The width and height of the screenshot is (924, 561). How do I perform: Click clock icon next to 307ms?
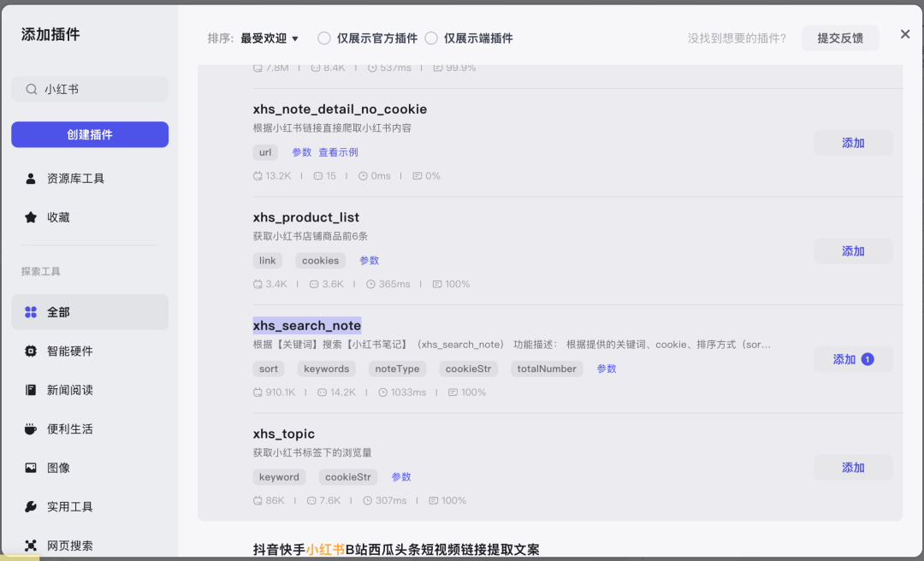[368, 501]
